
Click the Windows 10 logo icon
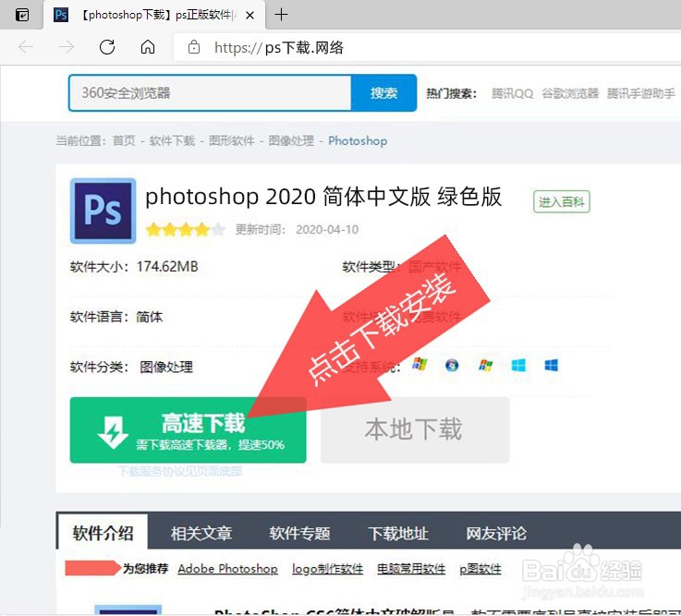click(x=551, y=365)
